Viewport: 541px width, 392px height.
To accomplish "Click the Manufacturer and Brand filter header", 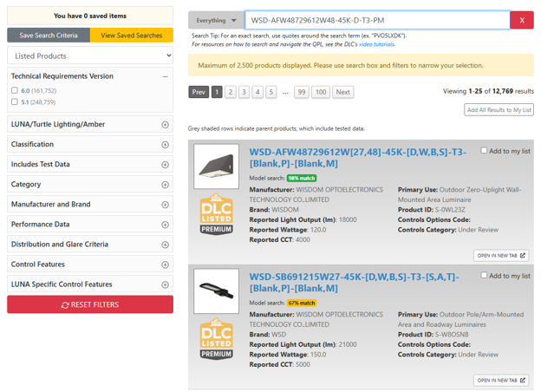I will 90,205.
